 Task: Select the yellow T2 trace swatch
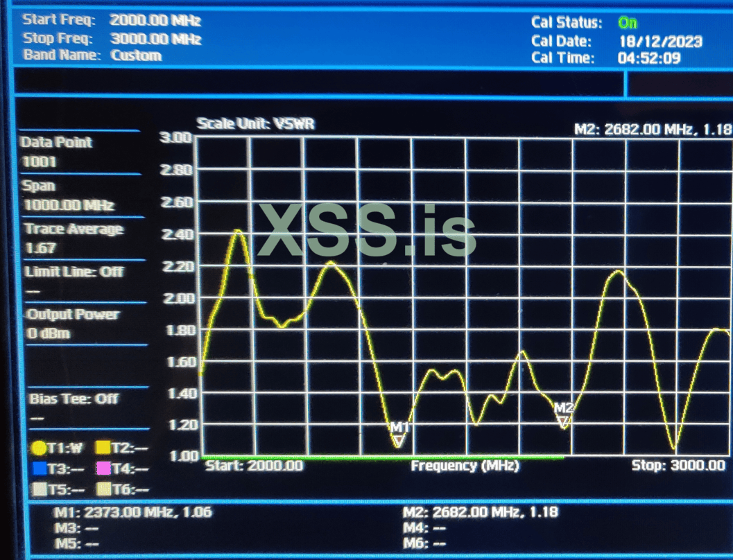(x=103, y=448)
